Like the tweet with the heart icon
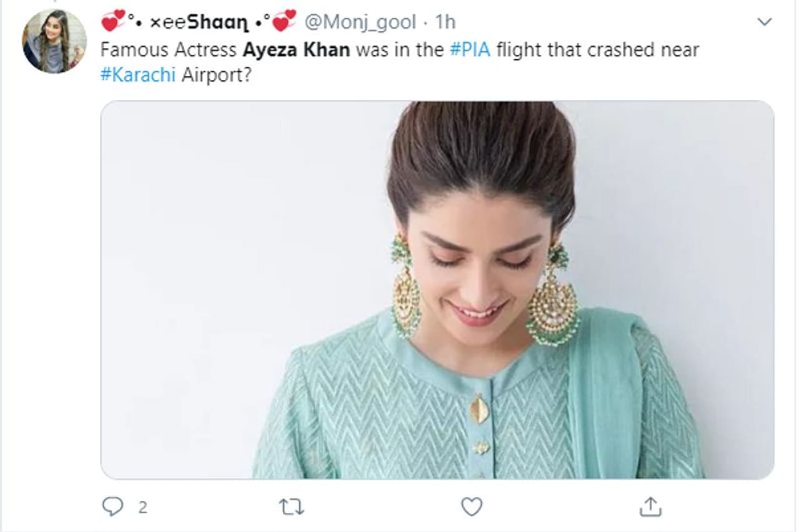The image size is (799, 532). tap(471, 507)
